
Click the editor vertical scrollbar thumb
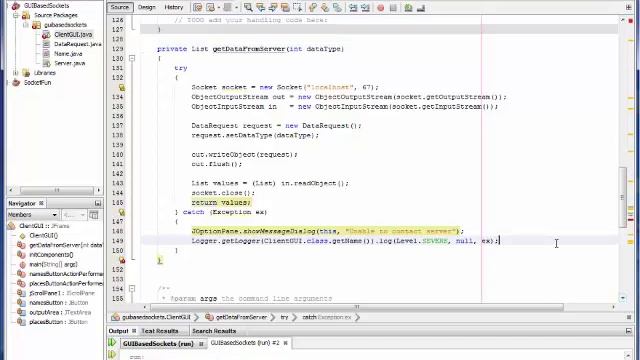pyautogui.click(x=623, y=197)
